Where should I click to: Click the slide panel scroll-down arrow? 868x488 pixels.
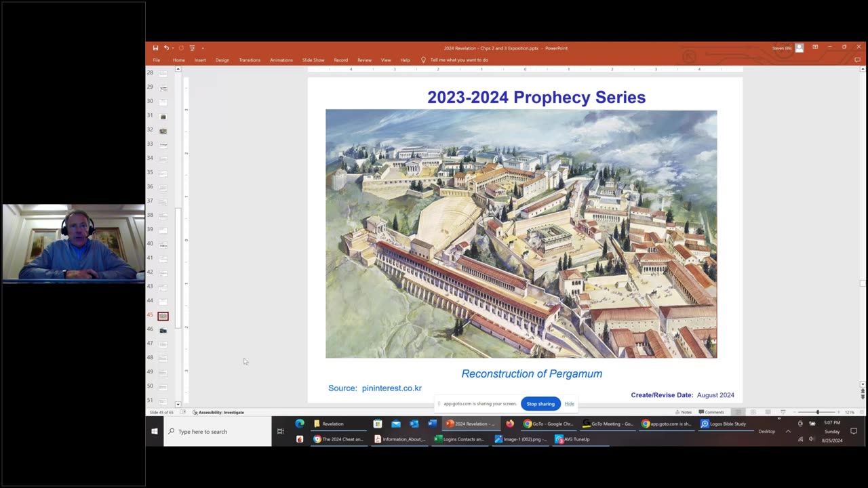(x=178, y=405)
